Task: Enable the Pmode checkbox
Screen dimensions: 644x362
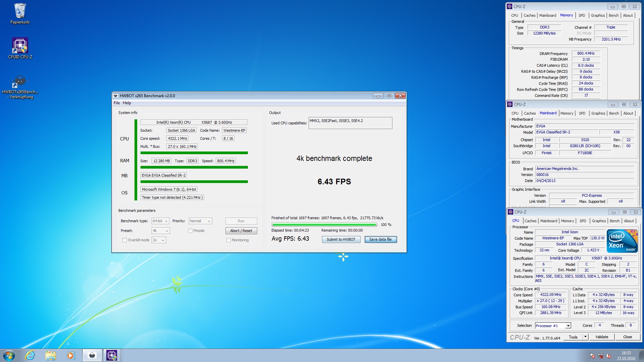Action: click(x=190, y=231)
